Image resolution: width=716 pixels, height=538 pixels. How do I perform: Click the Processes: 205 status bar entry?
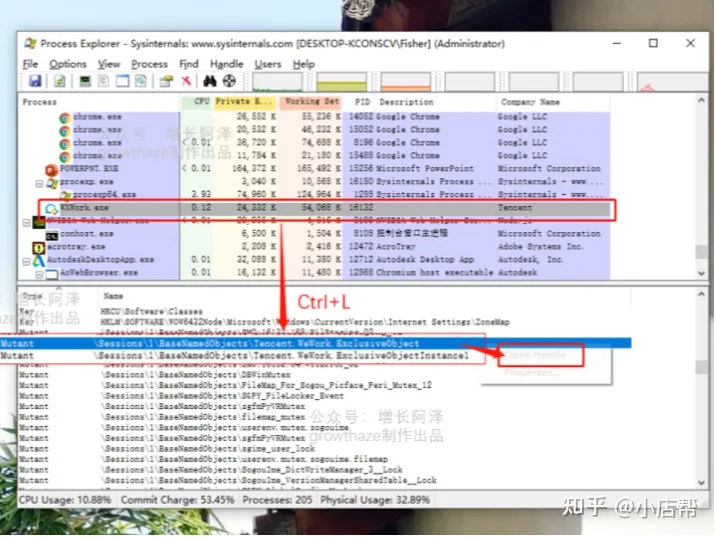(277, 500)
